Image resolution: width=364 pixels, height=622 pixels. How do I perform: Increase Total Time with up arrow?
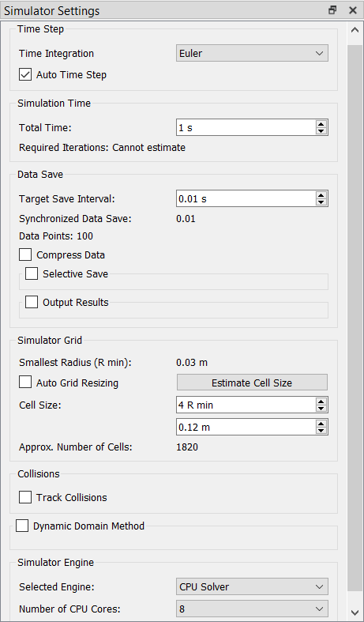pyautogui.click(x=321, y=124)
